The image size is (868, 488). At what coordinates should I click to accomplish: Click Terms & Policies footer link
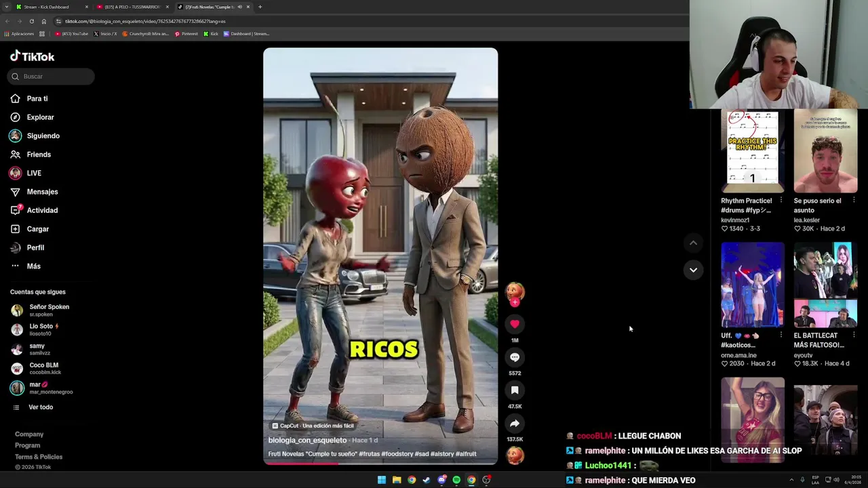(x=39, y=457)
